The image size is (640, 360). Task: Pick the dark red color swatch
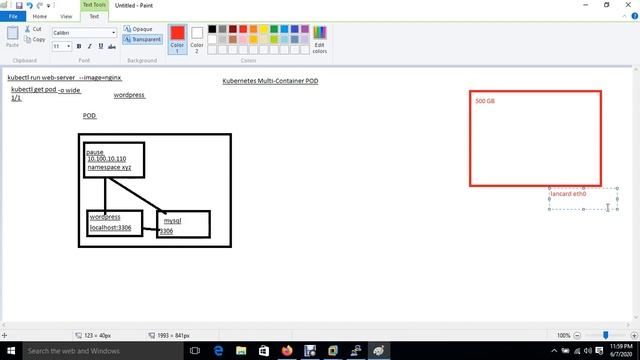pos(233,29)
